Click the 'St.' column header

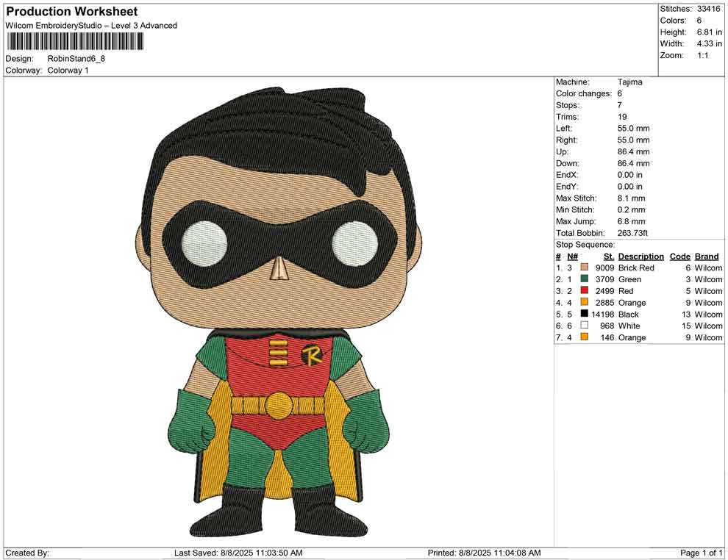[609, 256]
